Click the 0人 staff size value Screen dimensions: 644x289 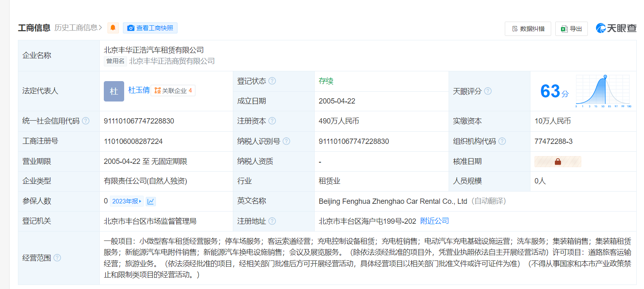540,181
